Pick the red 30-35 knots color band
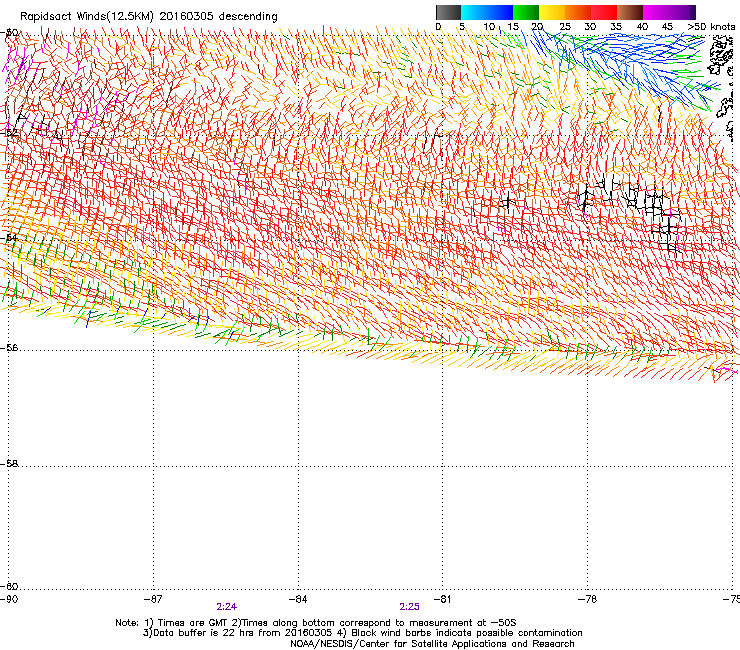Viewport: 740px width, 650px height. pyautogui.click(x=604, y=12)
